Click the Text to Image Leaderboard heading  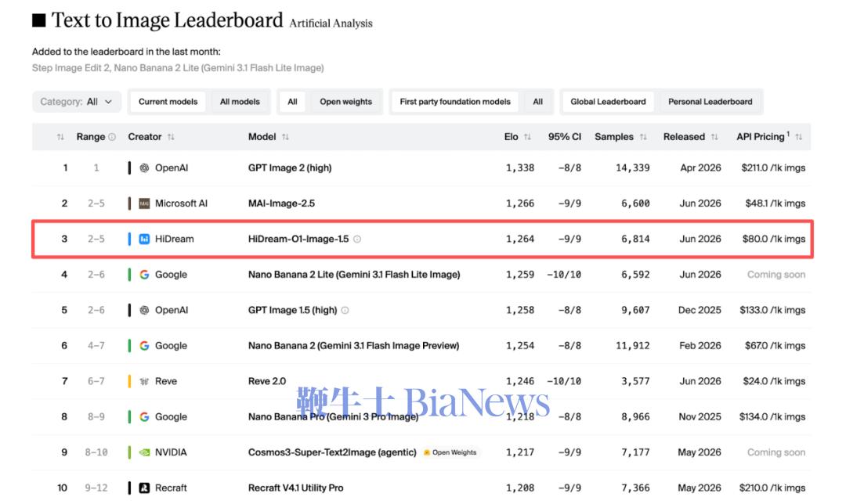(x=167, y=20)
